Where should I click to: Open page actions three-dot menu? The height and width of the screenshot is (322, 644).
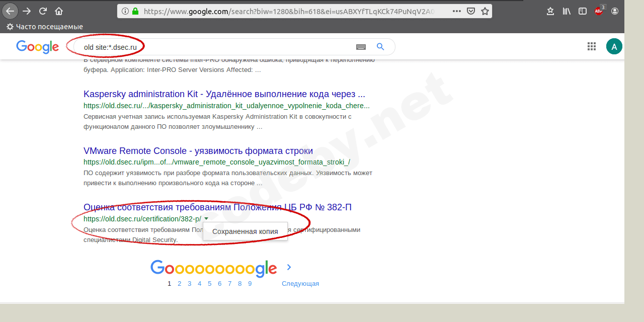[456, 11]
